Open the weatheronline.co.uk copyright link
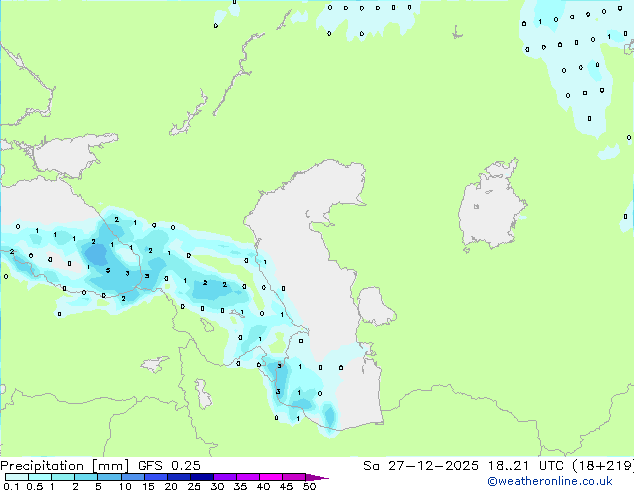The width and height of the screenshot is (634, 490). [550, 481]
